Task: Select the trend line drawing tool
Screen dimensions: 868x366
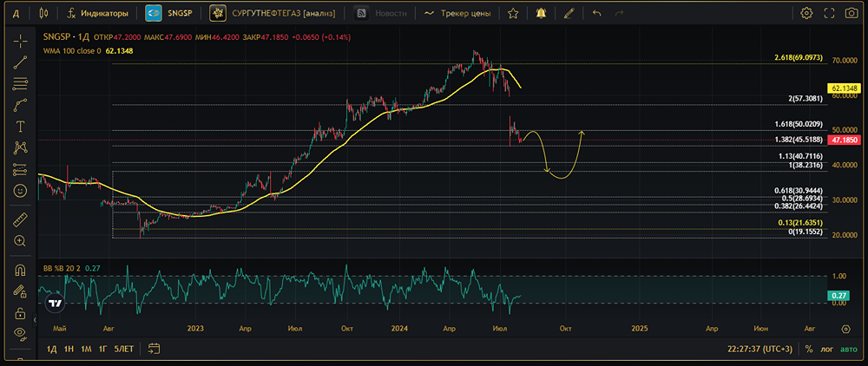Action: click(x=20, y=62)
